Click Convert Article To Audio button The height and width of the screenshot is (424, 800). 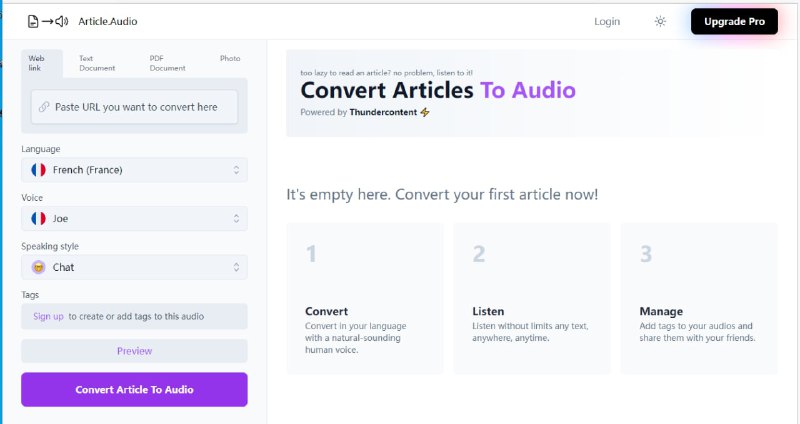[134, 389]
